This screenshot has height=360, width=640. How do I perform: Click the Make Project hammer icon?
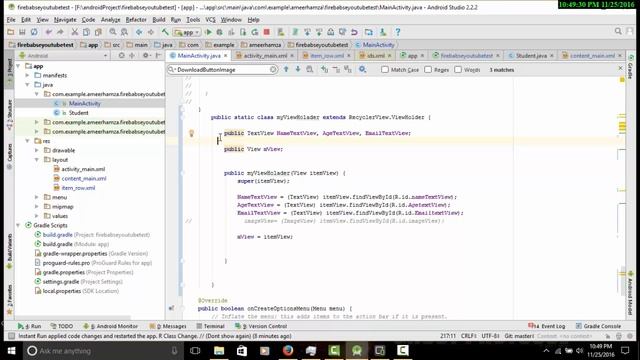[x=165, y=32]
